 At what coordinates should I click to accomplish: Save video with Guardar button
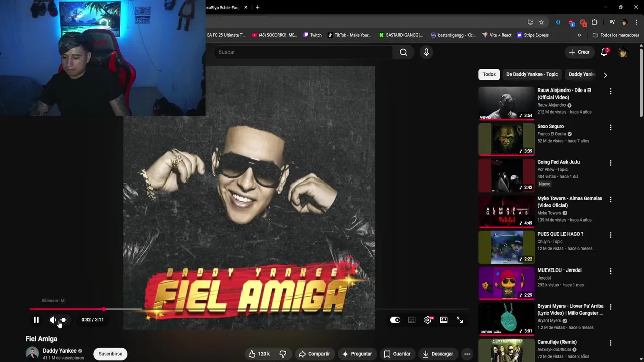(x=397, y=354)
